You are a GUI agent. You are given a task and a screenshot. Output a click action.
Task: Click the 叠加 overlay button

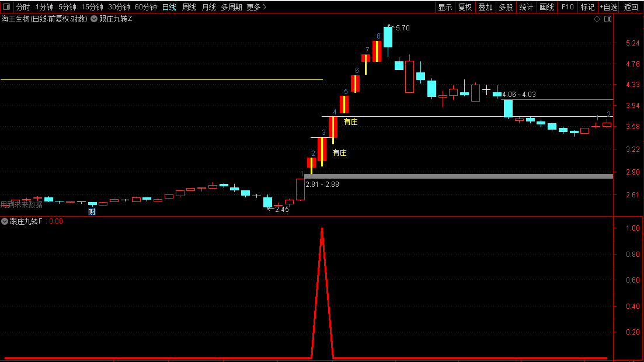[485, 7]
